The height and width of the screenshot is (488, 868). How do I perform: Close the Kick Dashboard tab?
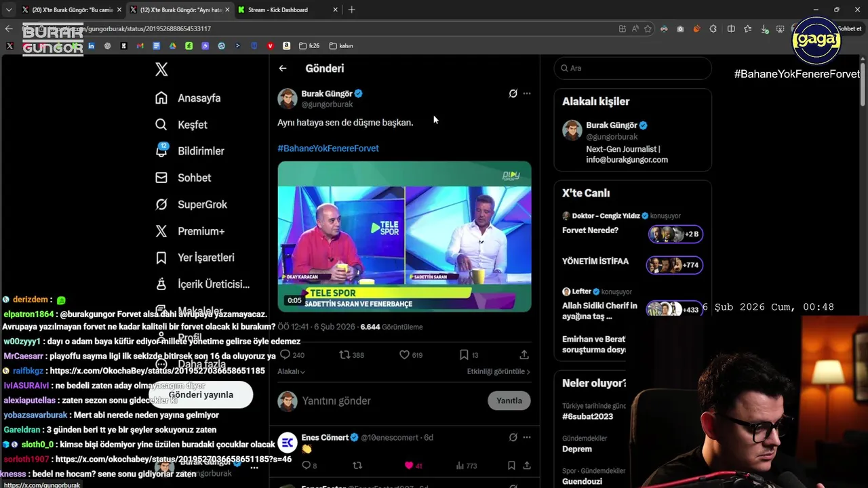tap(335, 9)
